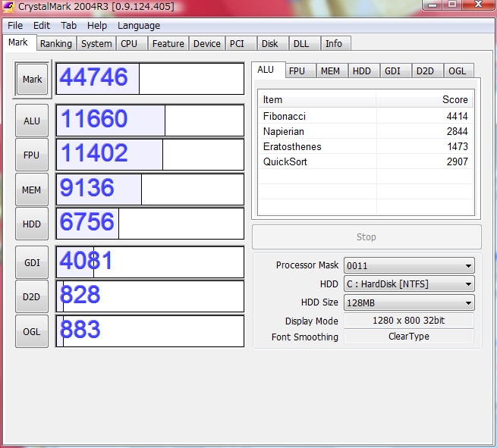Open the HDD drive selection dropdown
Screen dimensions: 497x448
[409, 284]
